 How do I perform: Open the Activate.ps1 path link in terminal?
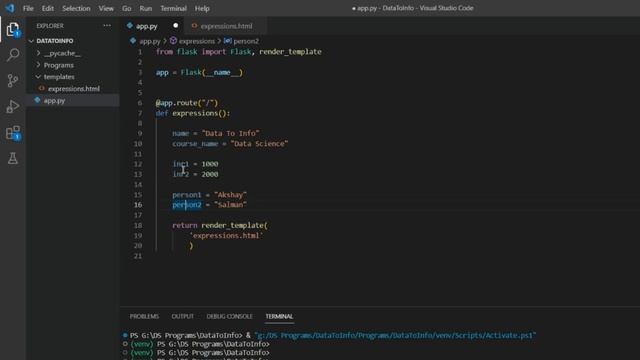pyautogui.click(x=395, y=335)
